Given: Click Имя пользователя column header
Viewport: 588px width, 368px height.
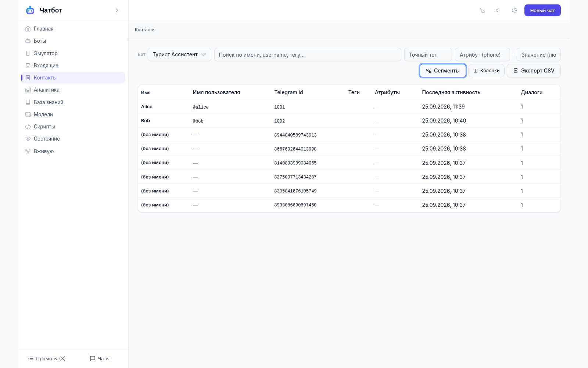Looking at the screenshot, I should (216, 92).
